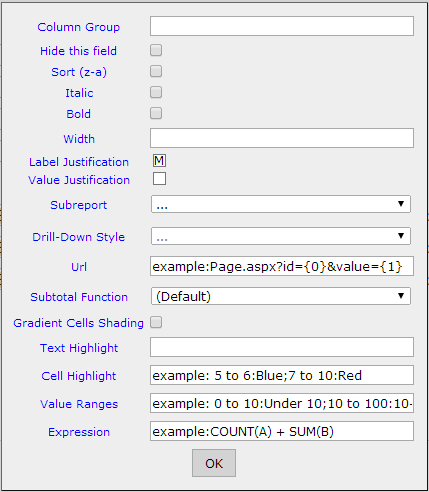Click the Column Group text field
Viewport: 429px width, 492px height.
282,26
